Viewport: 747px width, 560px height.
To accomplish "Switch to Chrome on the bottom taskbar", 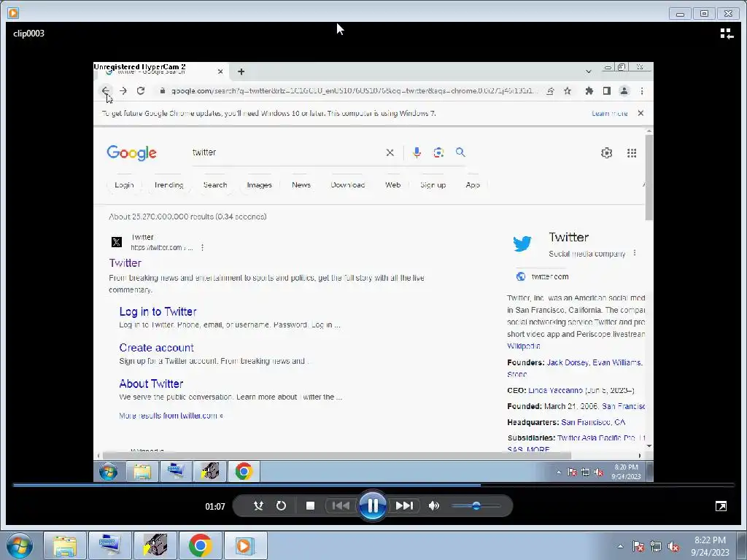I will coord(200,545).
